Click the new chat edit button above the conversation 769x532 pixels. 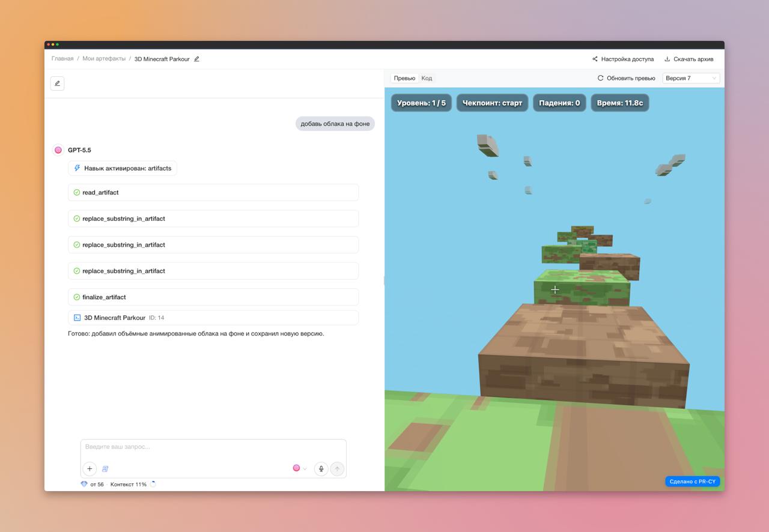tap(57, 83)
